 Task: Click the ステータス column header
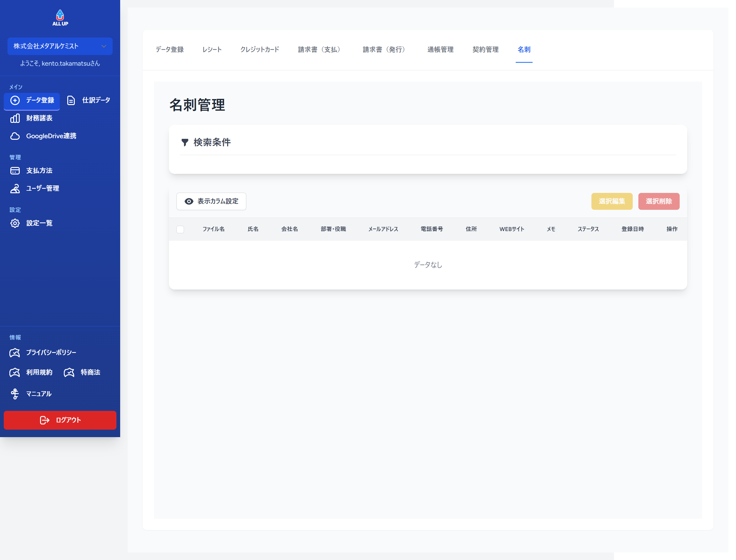[588, 229]
